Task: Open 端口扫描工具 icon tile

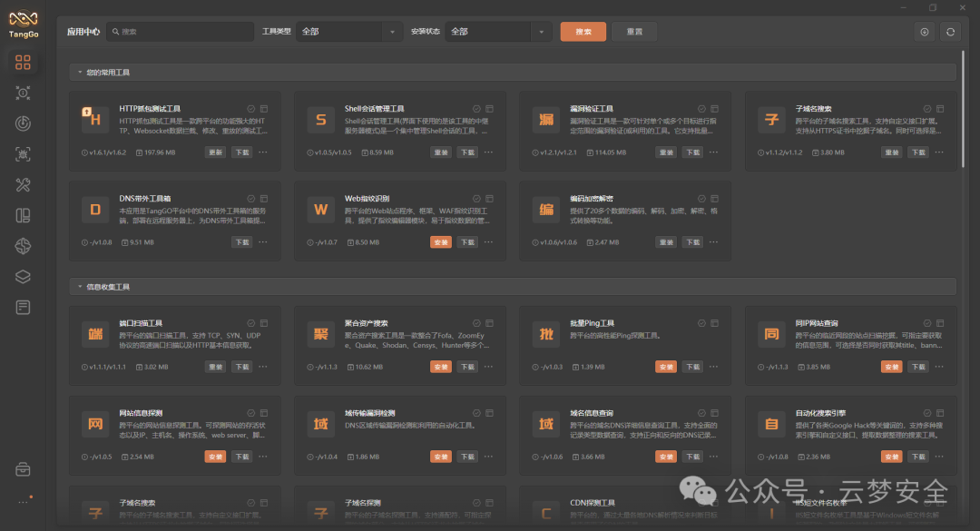Action: coord(95,333)
